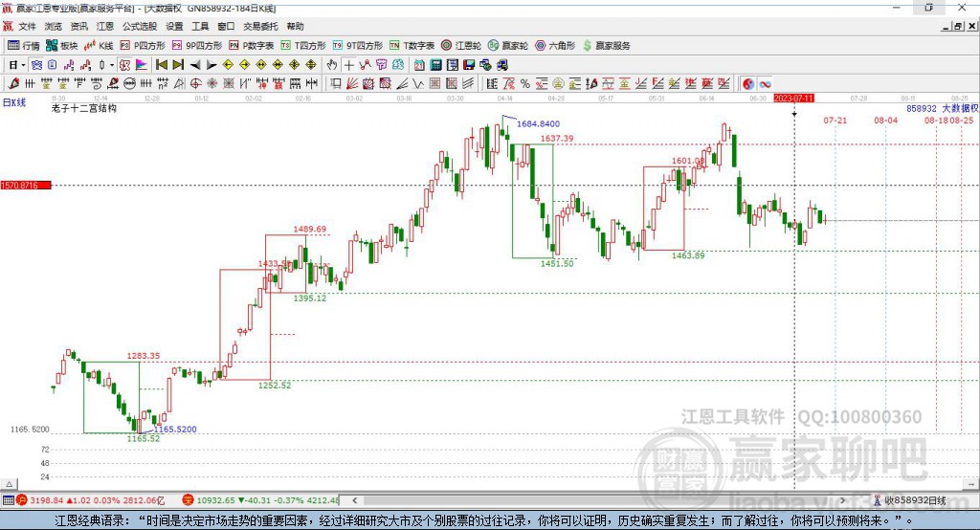Expand the candlestick style dropdown arrow
The height and width of the screenshot is (530, 980).
[111, 65]
